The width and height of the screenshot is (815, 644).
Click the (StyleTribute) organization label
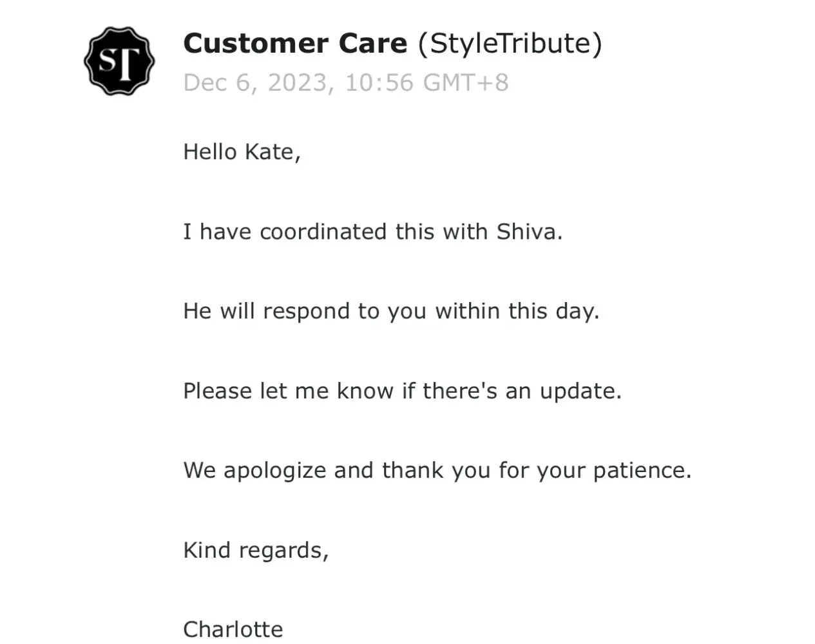click(x=510, y=44)
